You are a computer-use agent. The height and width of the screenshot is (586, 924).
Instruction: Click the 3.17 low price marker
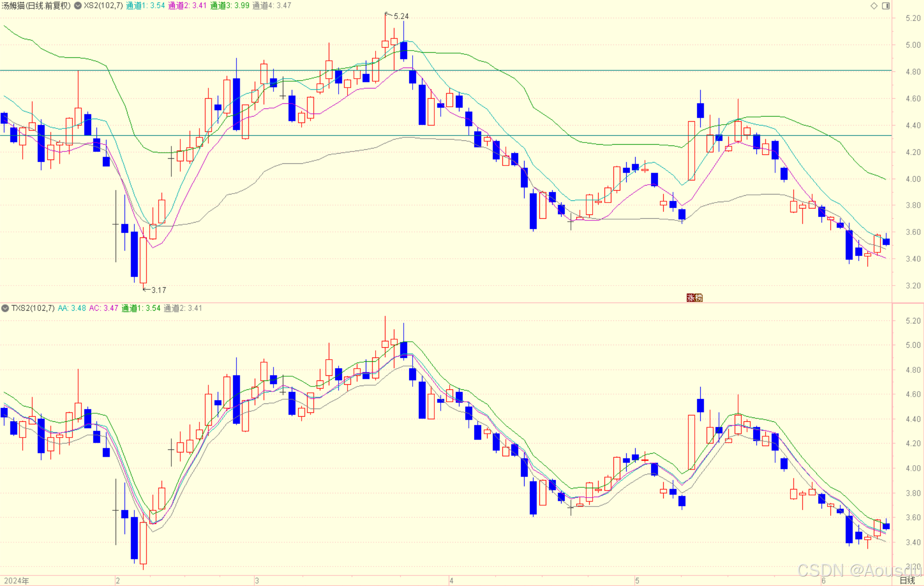(158, 290)
